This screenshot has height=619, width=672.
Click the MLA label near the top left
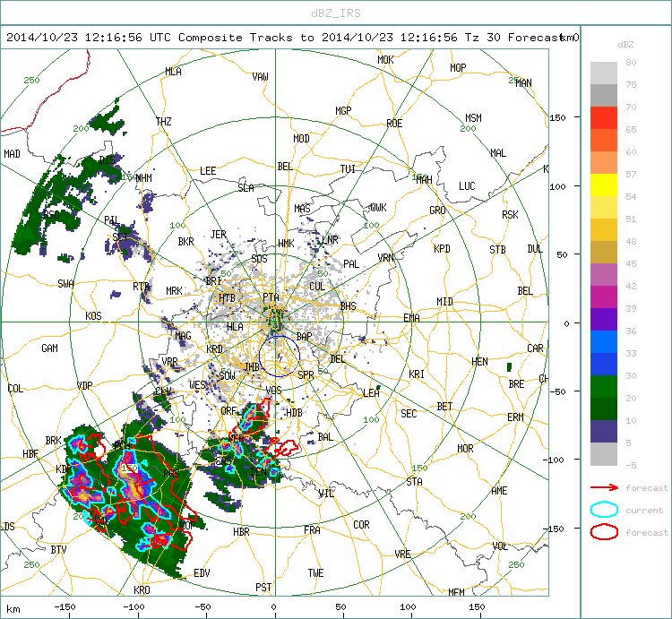(173, 72)
